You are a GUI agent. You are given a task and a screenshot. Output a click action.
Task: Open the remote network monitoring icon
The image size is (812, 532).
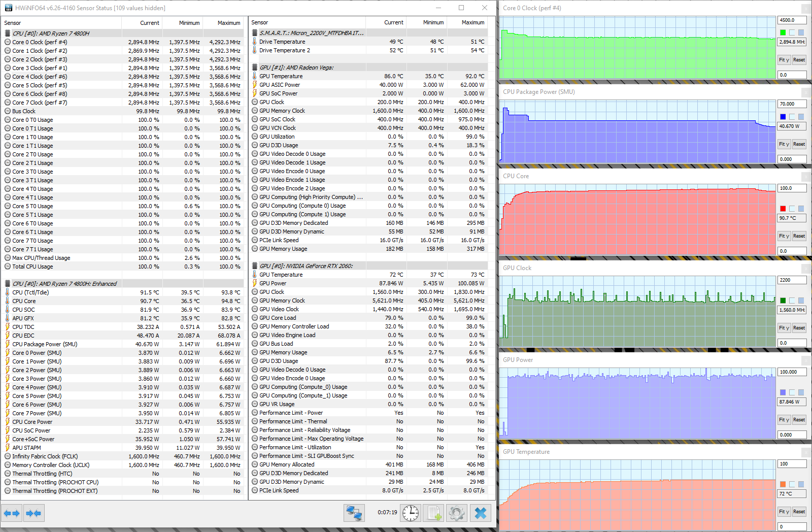pos(354,513)
